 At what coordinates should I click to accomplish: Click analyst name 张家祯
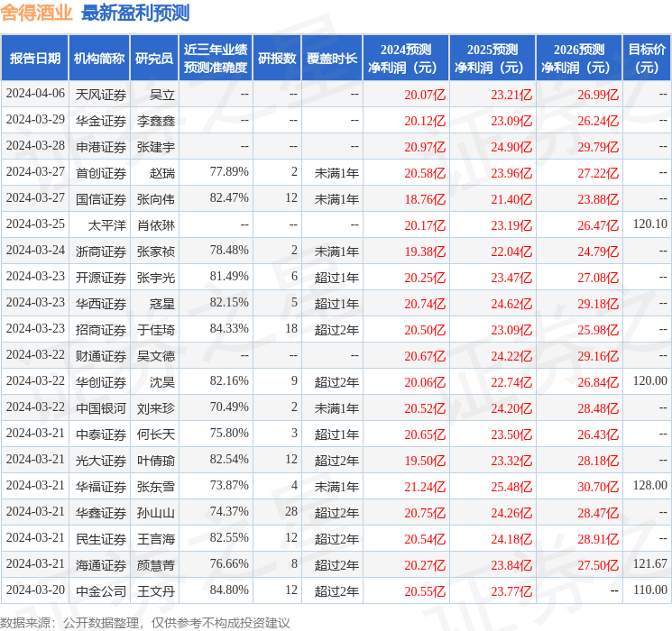[x=155, y=251]
